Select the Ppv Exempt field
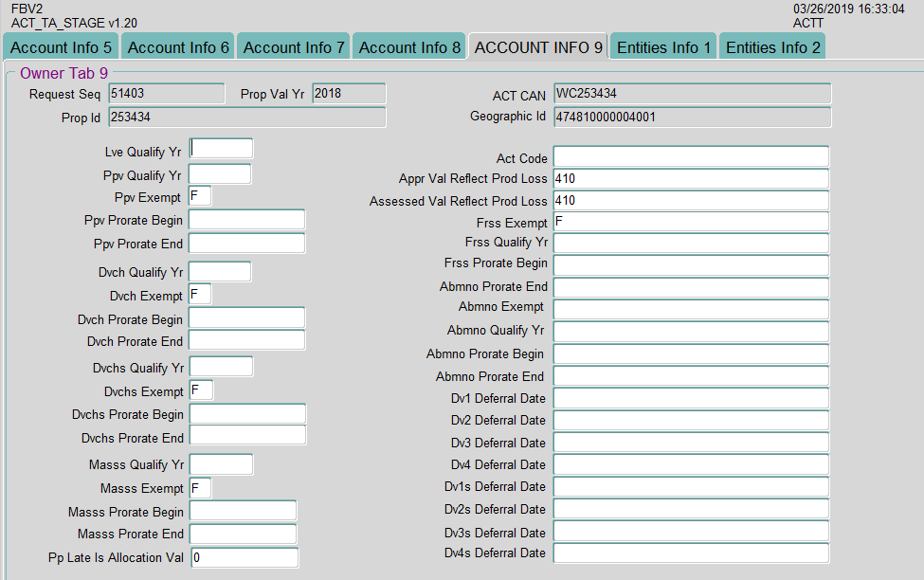The height and width of the screenshot is (580, 924). coord(200,196)
